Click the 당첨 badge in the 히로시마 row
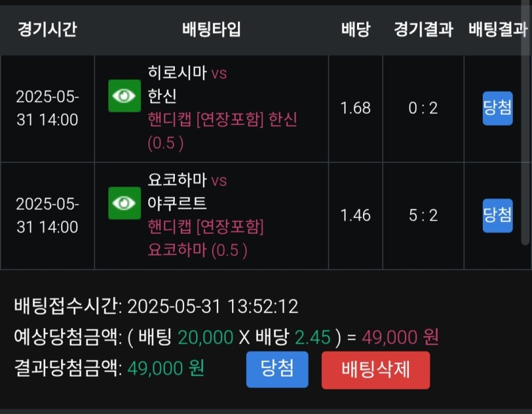The image size is (532, 414). [x=497, y=108]
